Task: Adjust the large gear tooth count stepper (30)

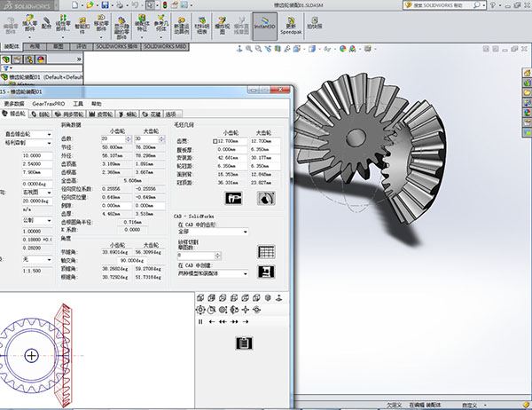Action: coord(161,138)
